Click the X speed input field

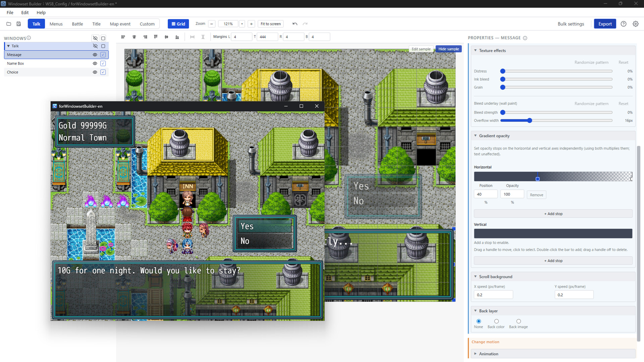click(x=493, y=295)
